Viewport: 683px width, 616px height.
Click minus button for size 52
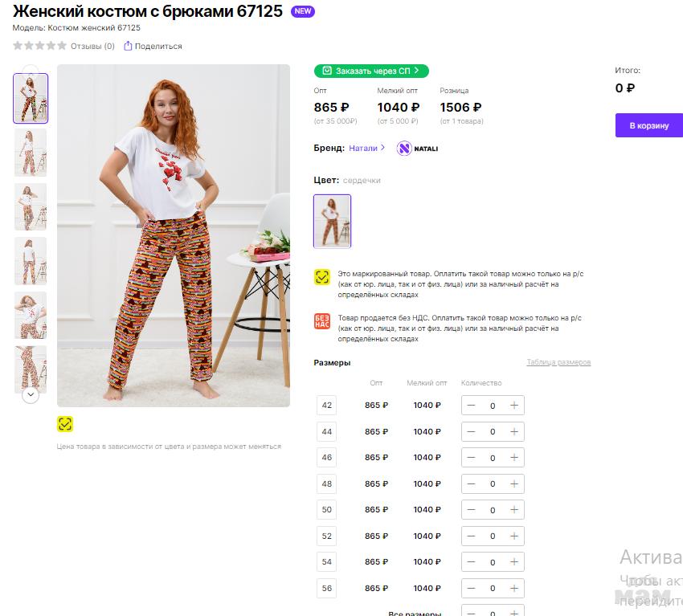click(x=471, y=536)
